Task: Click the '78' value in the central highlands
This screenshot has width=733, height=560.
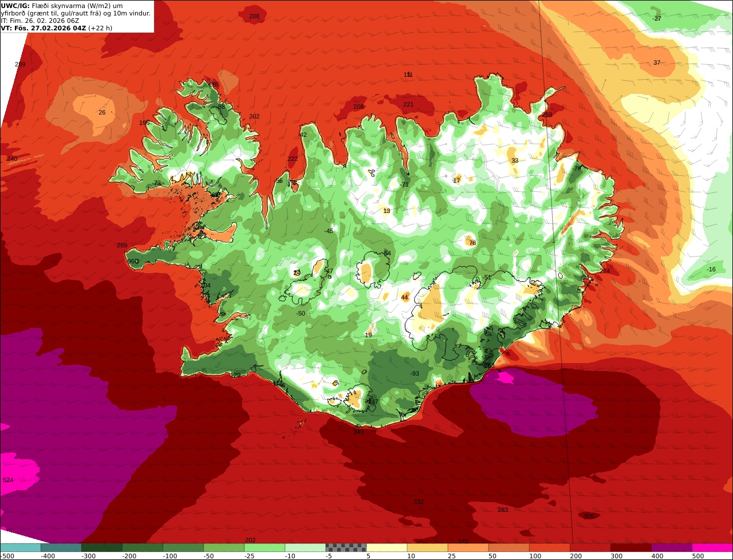Action: click(x=472, y=243)
